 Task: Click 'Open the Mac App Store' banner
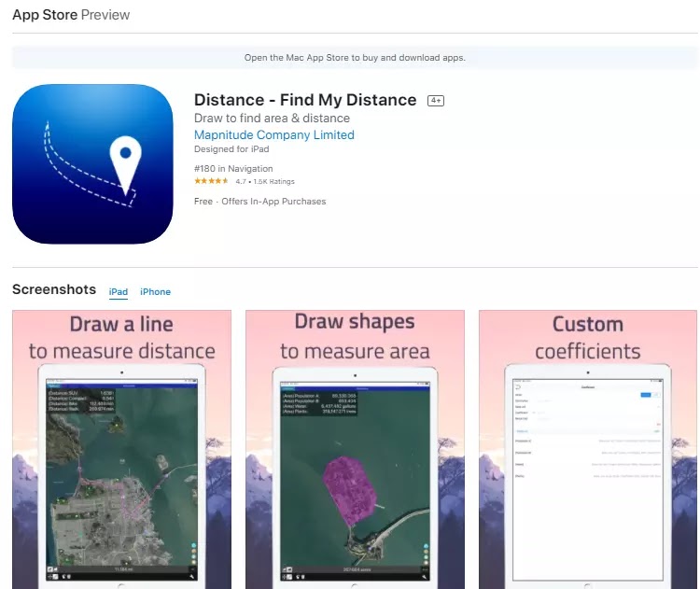tap(355, 58)
